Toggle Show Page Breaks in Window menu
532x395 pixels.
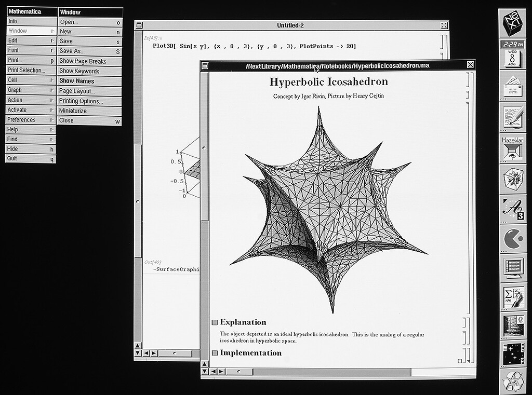click(x=83, y=61)
